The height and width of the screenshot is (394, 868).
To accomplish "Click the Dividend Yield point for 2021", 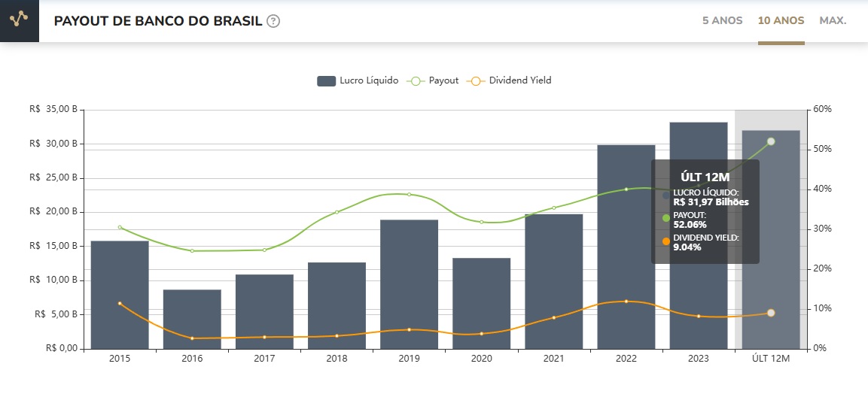I will tap(553, 318).
